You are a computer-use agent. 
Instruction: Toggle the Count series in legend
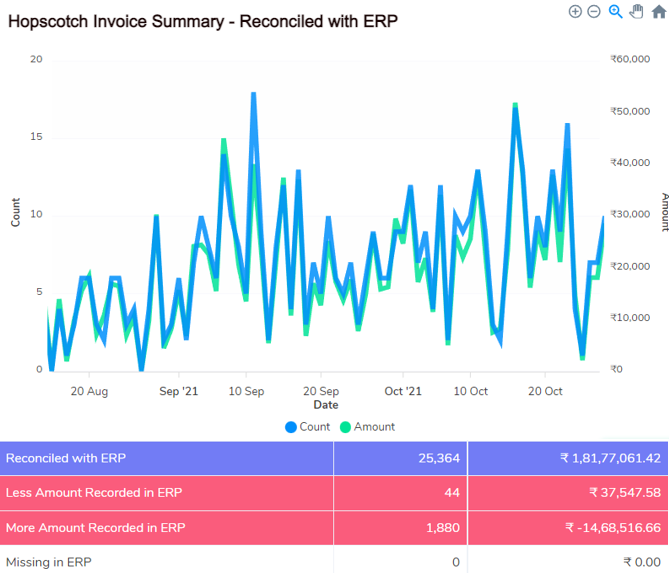308,427
